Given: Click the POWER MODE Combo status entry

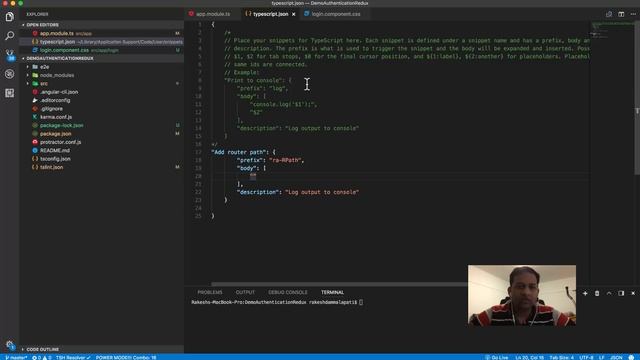Looking at the screenshot, I should [126, 357].
